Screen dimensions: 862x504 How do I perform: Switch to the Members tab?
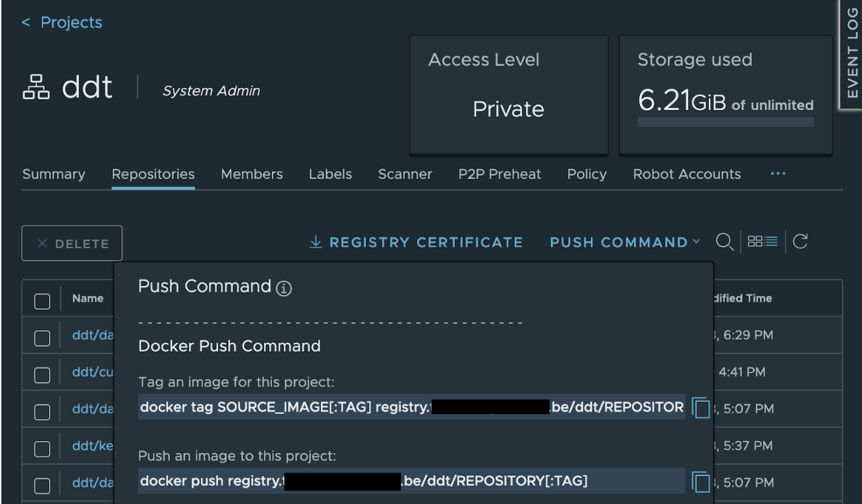pyautogui.click(x=252, y=174)
